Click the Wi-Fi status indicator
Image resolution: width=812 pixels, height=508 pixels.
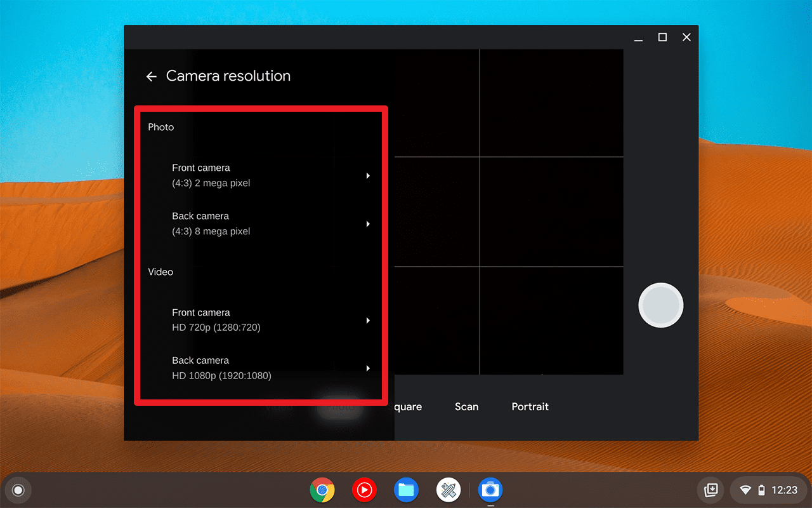coord(747,490)
